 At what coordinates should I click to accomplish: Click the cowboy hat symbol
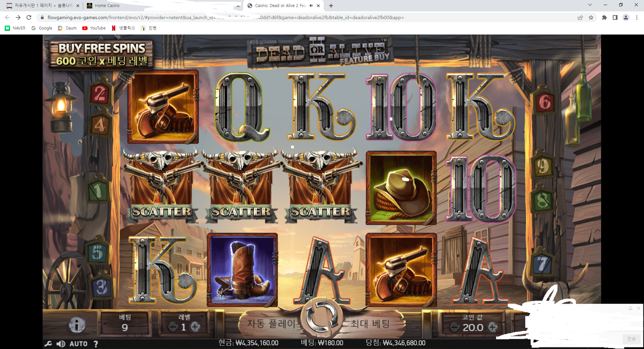click(x=401, y=188)
